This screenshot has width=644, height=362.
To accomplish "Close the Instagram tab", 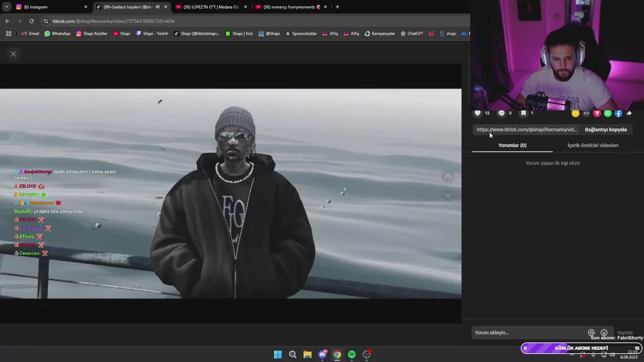I will (x=86, y=7).
